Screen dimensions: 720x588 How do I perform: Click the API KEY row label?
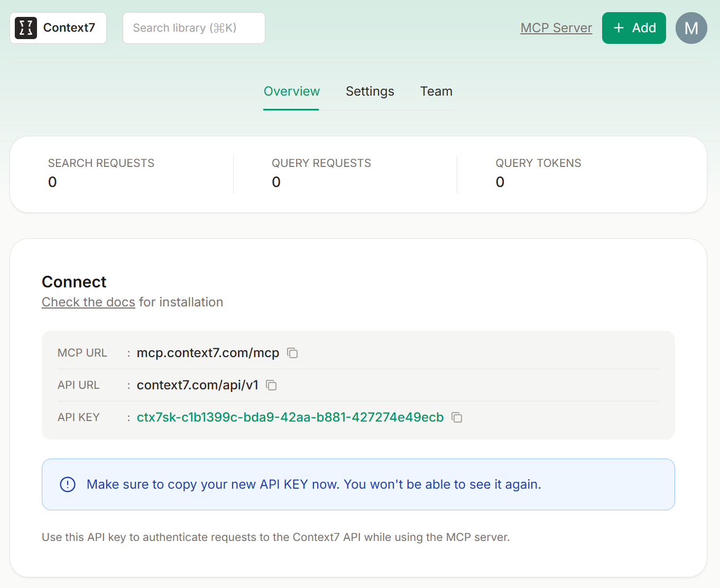[x=78, y=417]
